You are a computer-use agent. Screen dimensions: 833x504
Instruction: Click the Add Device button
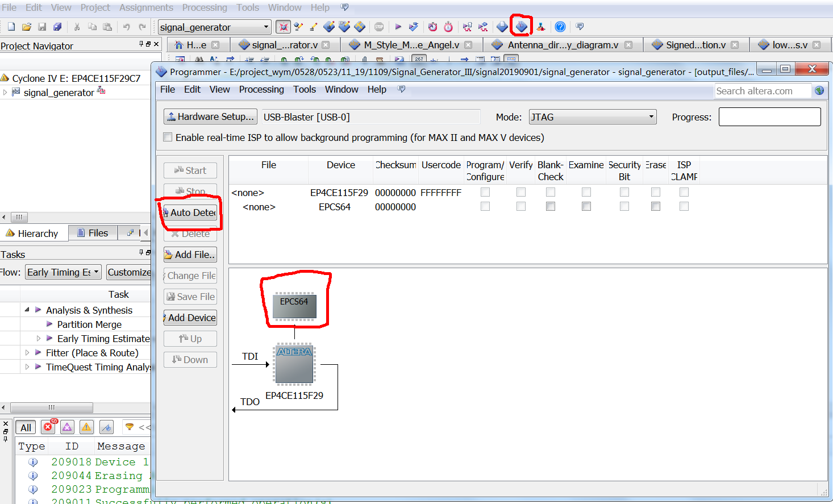point(190,318)
